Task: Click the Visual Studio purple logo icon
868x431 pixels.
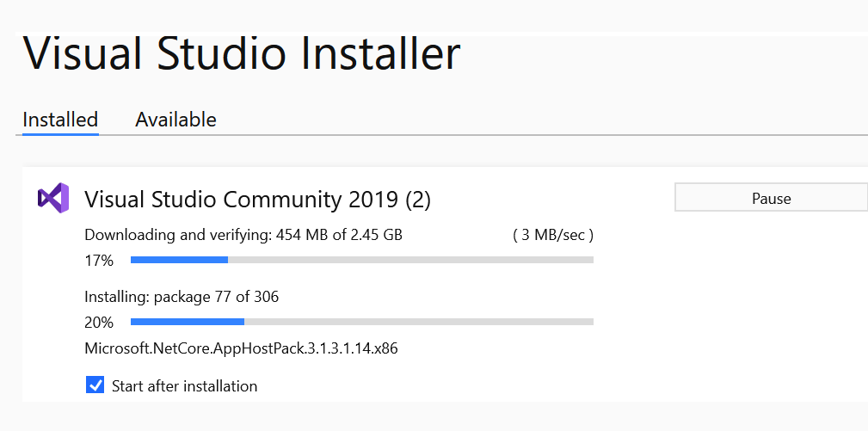Action: click(x=52, y=199)
